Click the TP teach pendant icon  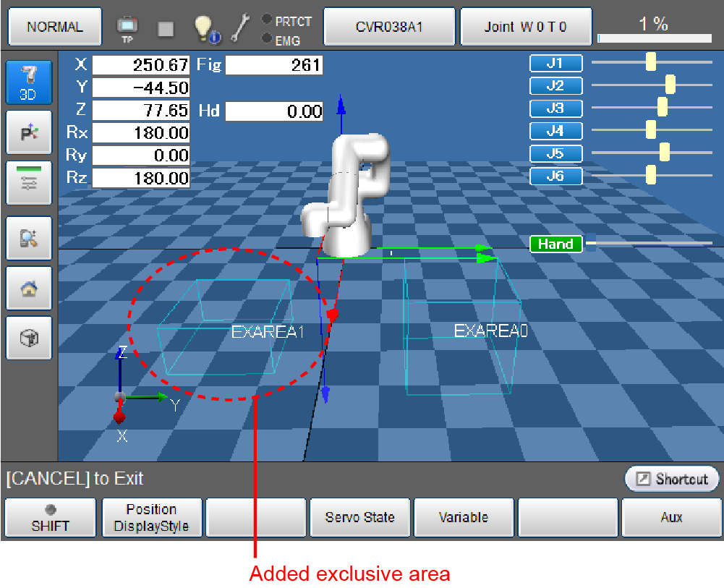[127, 27]
